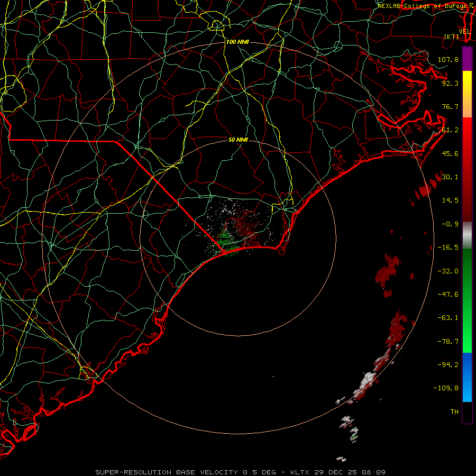
Task: Click the VEL legend title
Action: pyautogui.click(x=465, y=32)
